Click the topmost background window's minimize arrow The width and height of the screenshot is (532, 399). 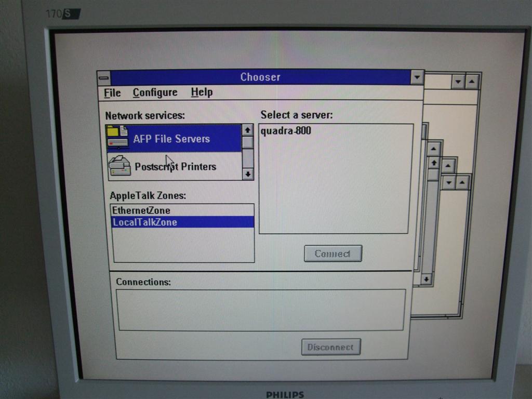click(x=458, y=82)
